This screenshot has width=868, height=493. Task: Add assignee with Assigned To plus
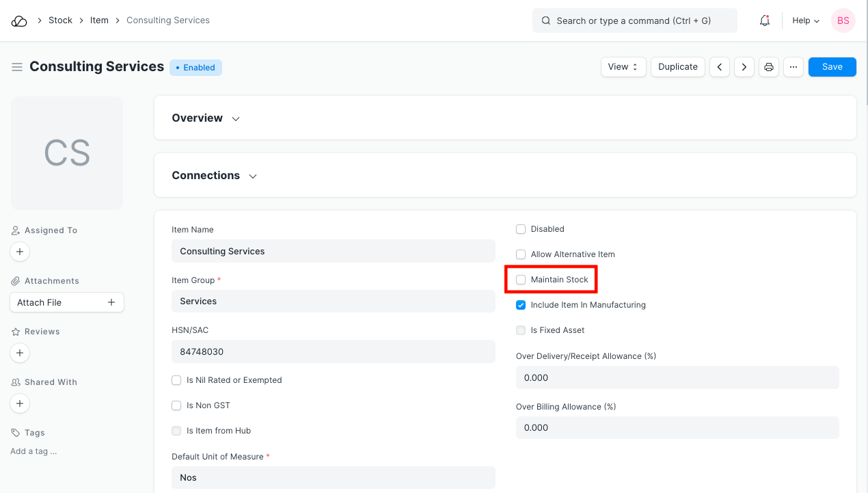tap(20, 252)
